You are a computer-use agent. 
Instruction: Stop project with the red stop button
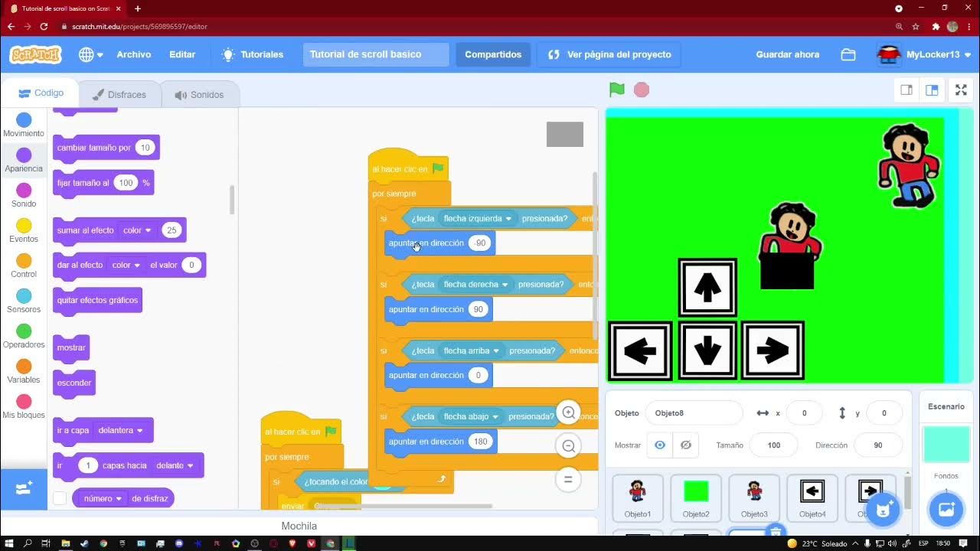coord(642,90)
